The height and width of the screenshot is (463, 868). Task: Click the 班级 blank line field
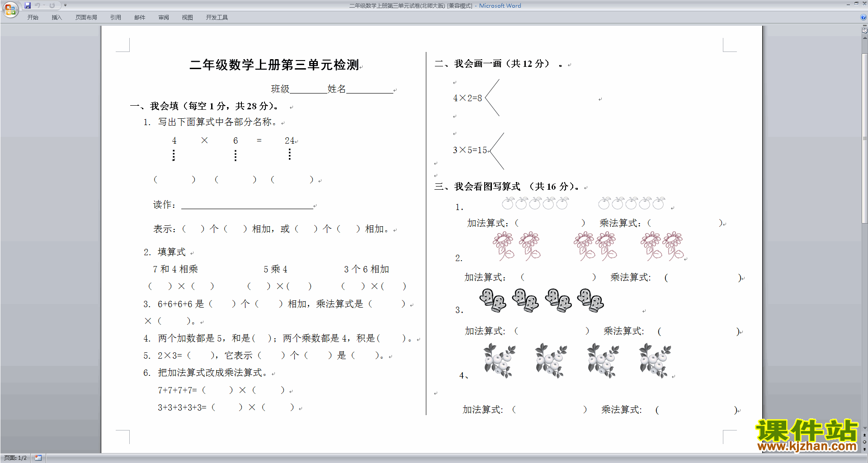pyautogui.click(x=308, y=89)
